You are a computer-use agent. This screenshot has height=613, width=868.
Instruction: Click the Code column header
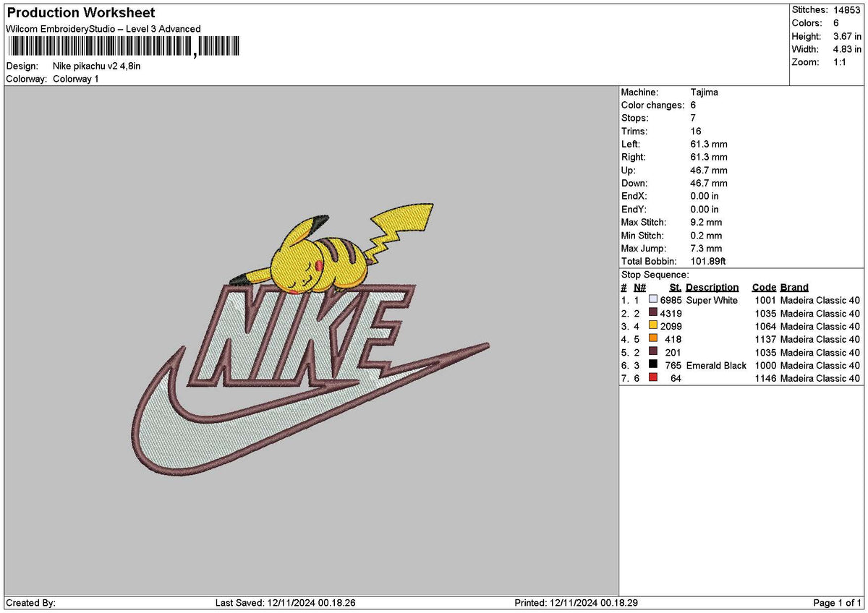[x=764, y=287]
